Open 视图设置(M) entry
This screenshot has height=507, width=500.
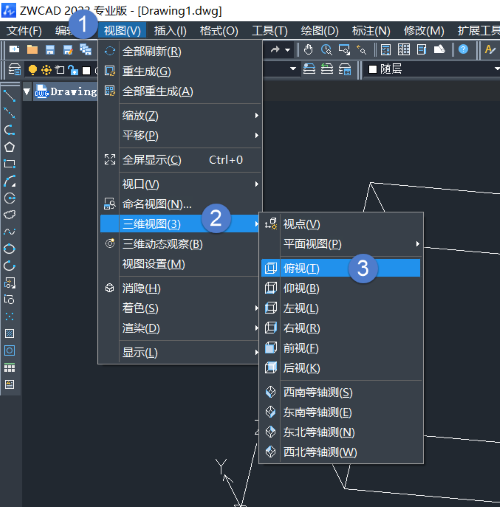(x=180, y=264)
